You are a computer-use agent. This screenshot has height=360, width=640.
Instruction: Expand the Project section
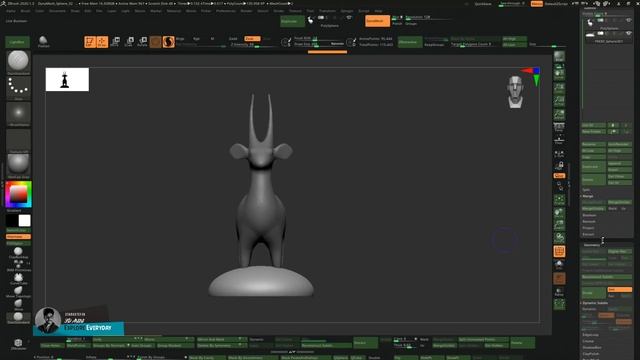[x=588, y=228]
